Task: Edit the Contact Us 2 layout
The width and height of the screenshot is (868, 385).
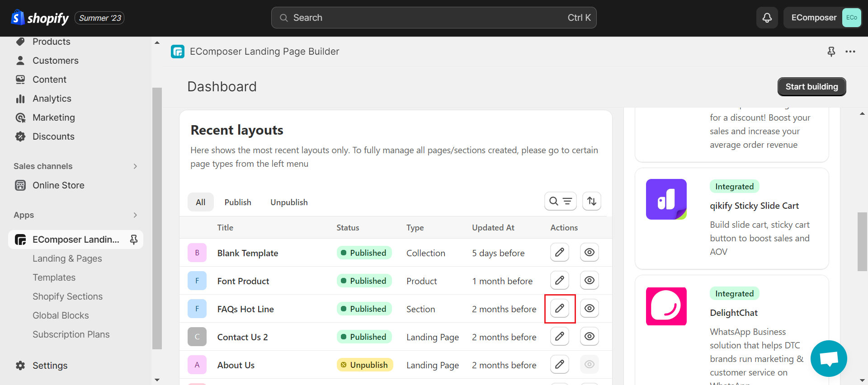Action: point(560,336)
